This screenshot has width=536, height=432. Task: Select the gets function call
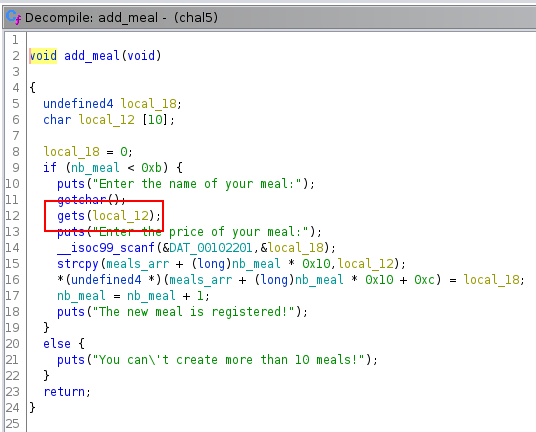71,216
